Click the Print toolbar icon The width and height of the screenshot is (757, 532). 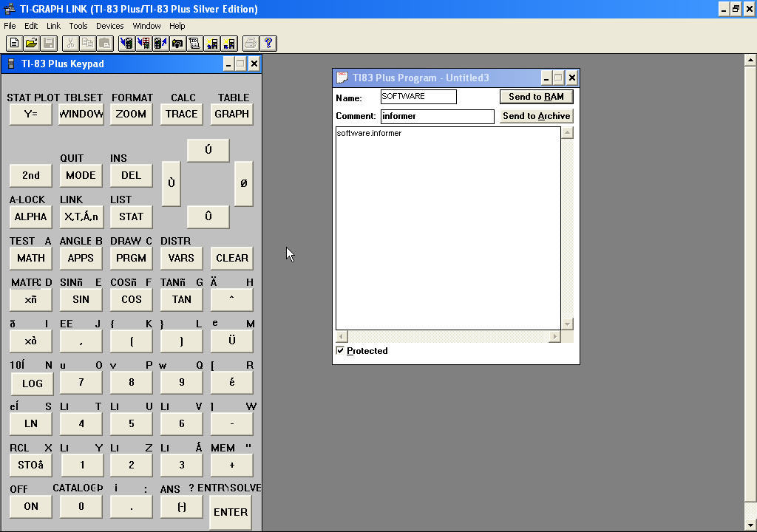click(x=251, y=44)
